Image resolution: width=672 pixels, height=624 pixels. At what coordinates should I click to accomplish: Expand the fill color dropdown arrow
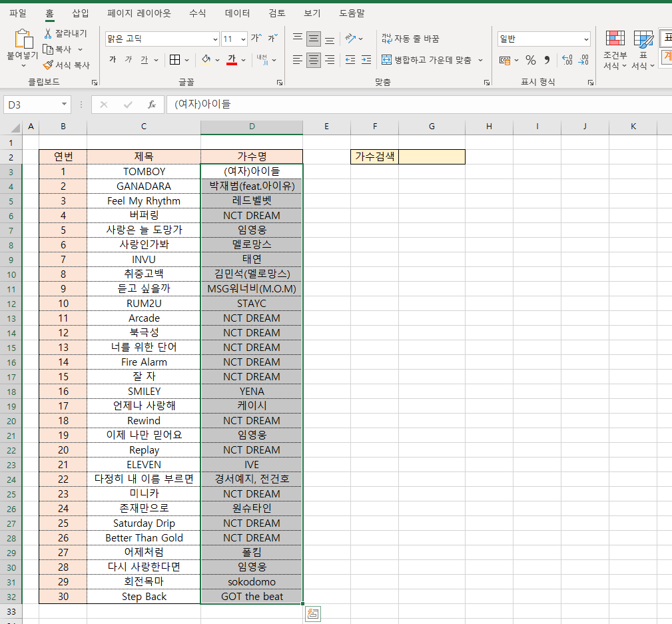tap(217, 60)
